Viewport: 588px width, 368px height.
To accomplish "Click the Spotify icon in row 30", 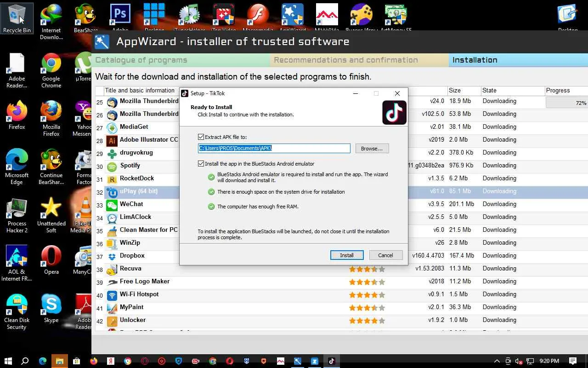I will click(x=112, y=166).
